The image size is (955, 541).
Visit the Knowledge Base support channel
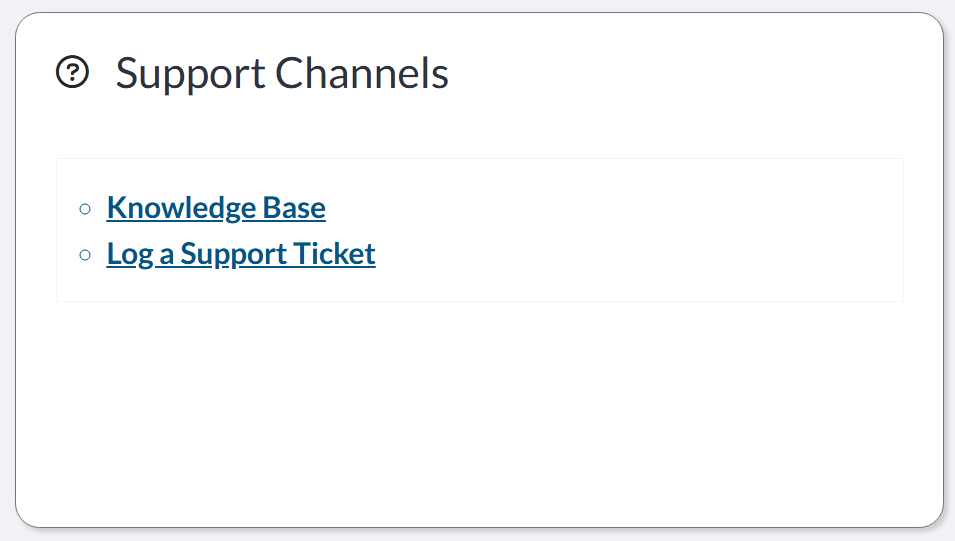[x=216, y=208]
